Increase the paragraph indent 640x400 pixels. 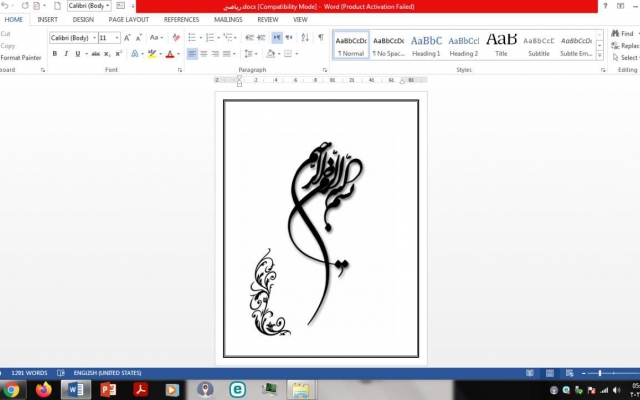(261, 38)
